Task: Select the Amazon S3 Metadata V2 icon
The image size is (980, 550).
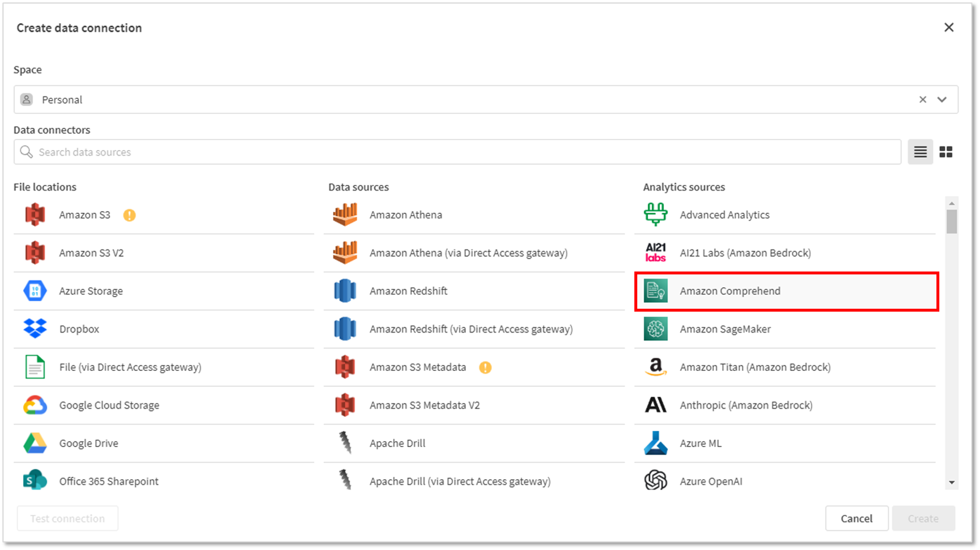Action: click(345, 405)
